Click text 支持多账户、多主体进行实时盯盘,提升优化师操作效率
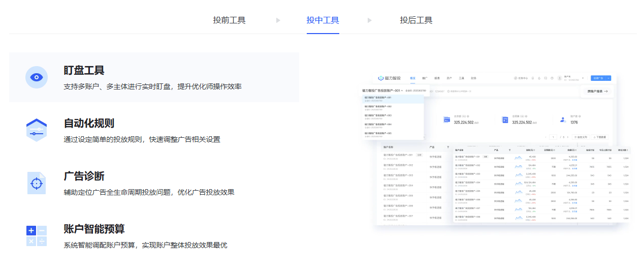The width and height of the screenshot is (644, 270). [152, 86]
